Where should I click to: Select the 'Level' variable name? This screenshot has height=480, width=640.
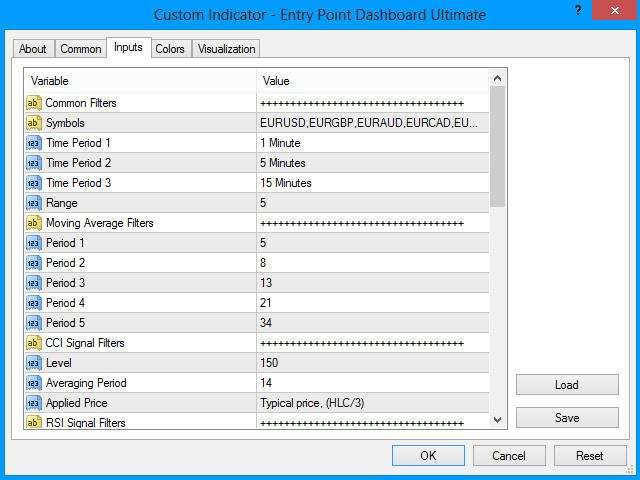[59, 363]
